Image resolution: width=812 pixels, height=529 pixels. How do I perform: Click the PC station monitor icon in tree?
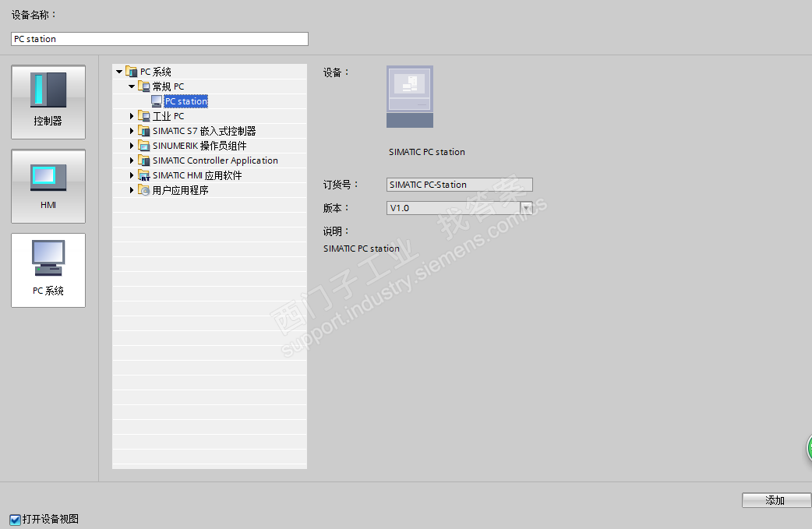pos(157,101)
